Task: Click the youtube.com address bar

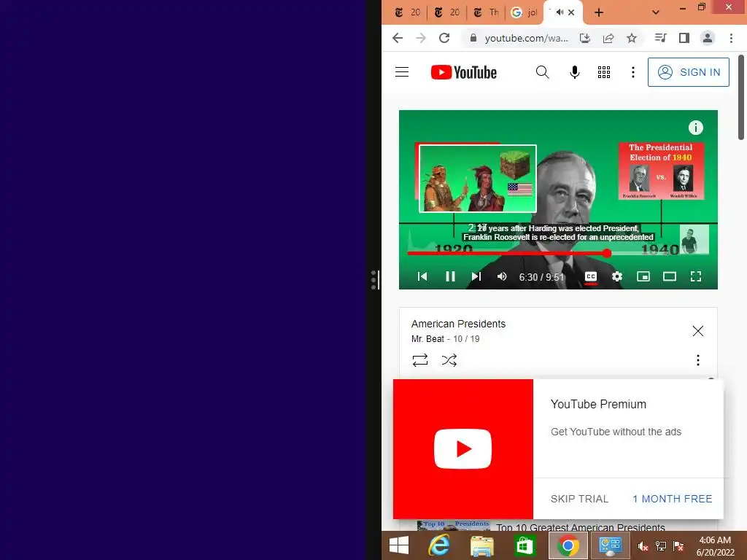Action: (527, 38)
